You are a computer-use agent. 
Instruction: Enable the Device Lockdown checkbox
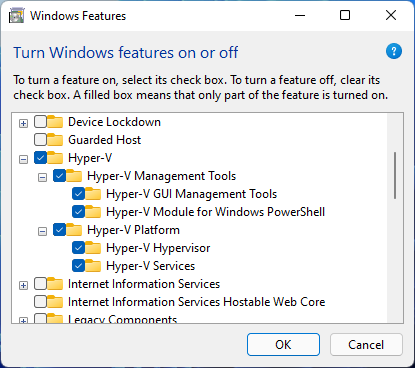(40, 122)
